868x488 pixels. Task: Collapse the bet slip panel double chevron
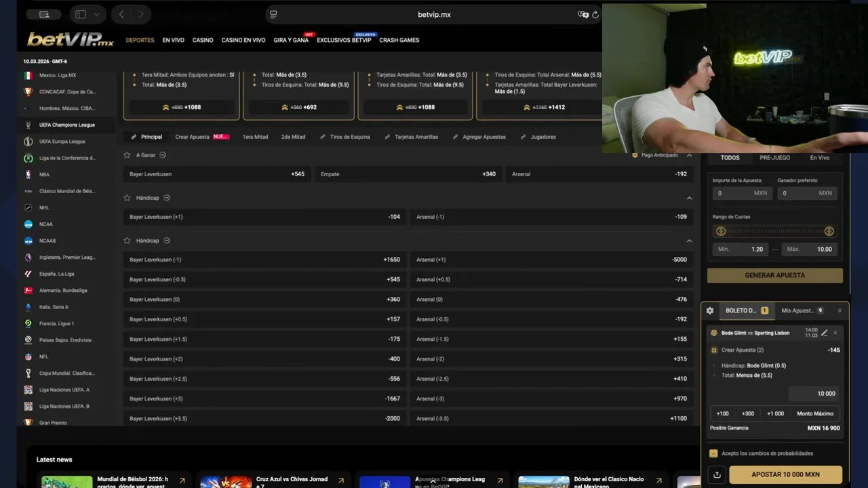[840, 310]
